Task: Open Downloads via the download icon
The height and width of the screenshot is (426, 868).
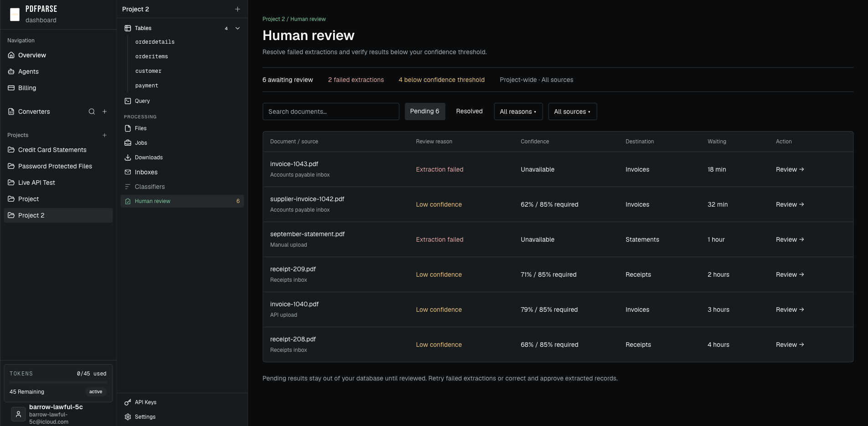Action: [128, 157]
